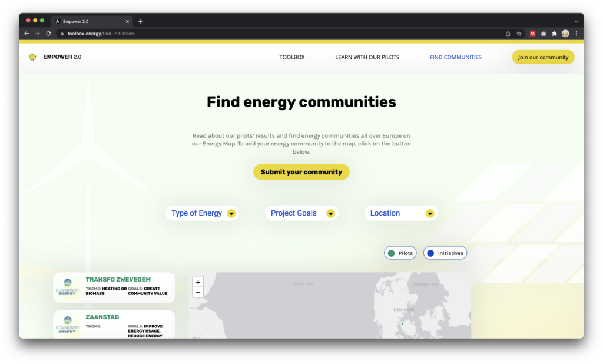This screenshot has height=364, width=603.
Task: Click the Join our community button
Action: pos(542,57)
